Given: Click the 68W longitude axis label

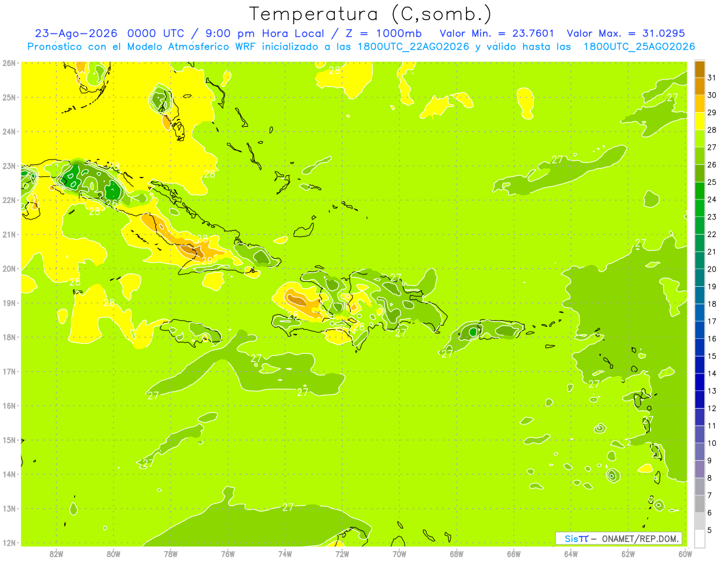Looking at the screenshot, I should [x=456, y=553].
